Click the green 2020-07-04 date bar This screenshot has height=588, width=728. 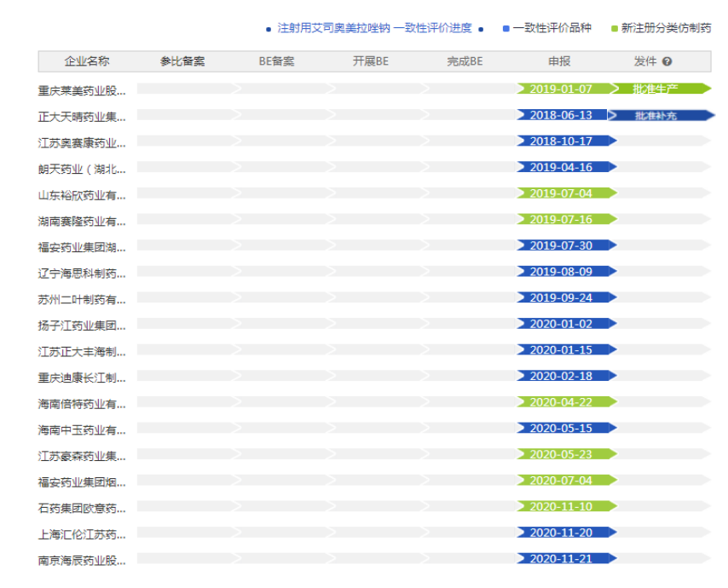click(x=567, y=480)
